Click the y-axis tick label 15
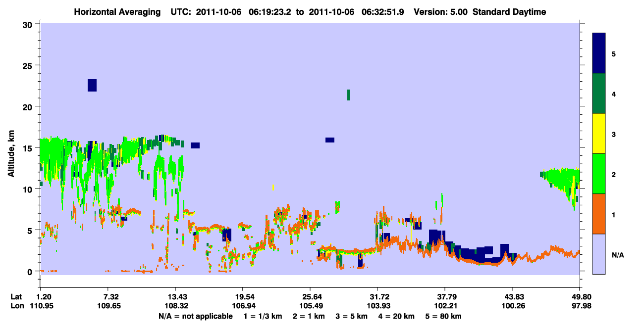This screenshot has height=330, width=644. click(x=29, y=148)
